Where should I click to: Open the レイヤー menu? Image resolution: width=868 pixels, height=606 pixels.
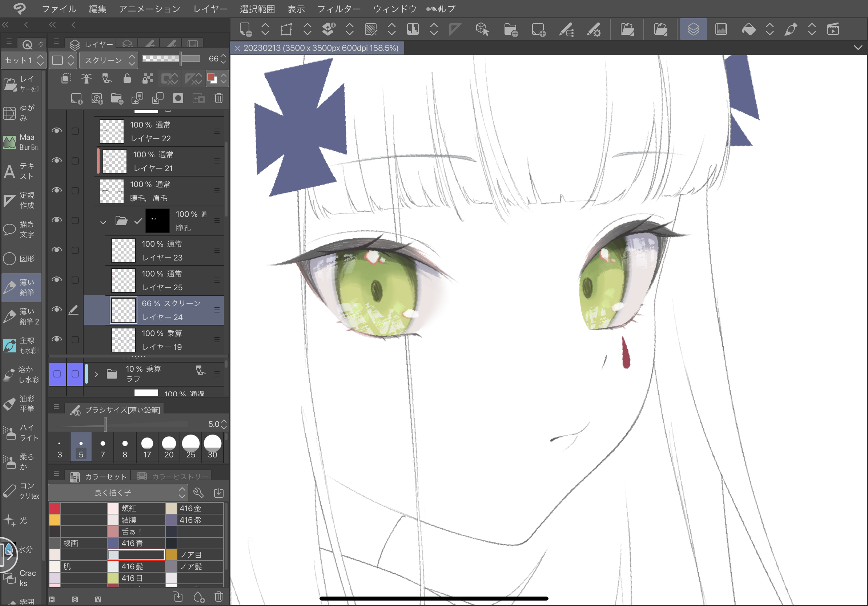pyautogui.click(x=210, y=9)
